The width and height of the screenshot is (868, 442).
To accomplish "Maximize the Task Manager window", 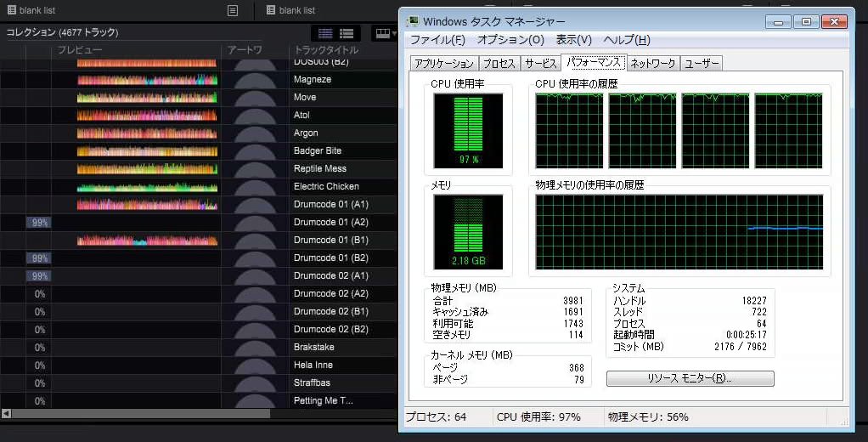I will (x=806, y=22).
